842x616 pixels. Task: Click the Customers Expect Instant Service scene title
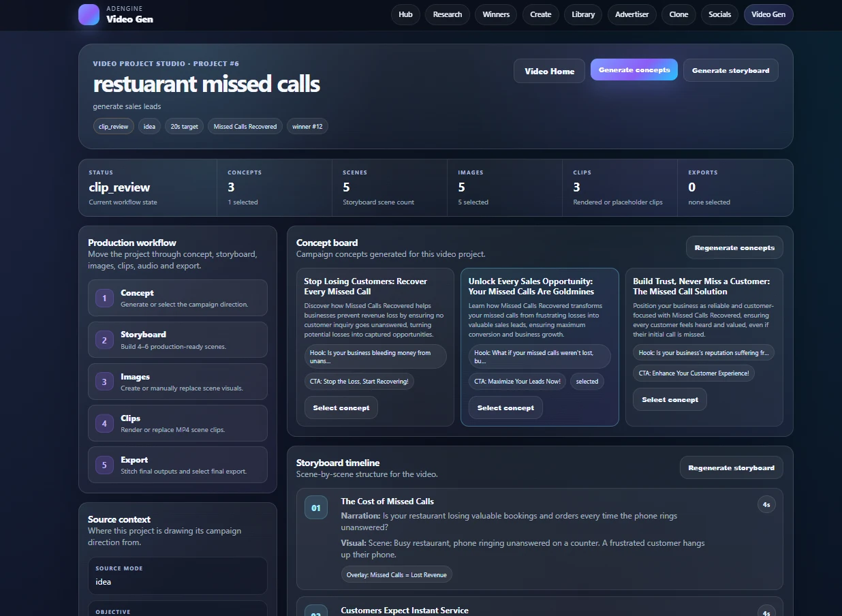(x=405, y=611)
